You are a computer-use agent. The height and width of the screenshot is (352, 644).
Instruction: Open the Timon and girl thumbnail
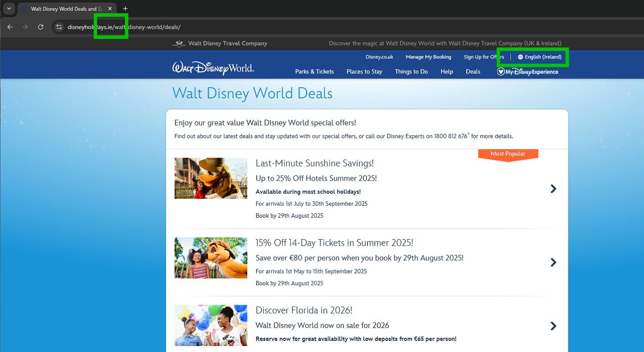click(x=211, y=258)
